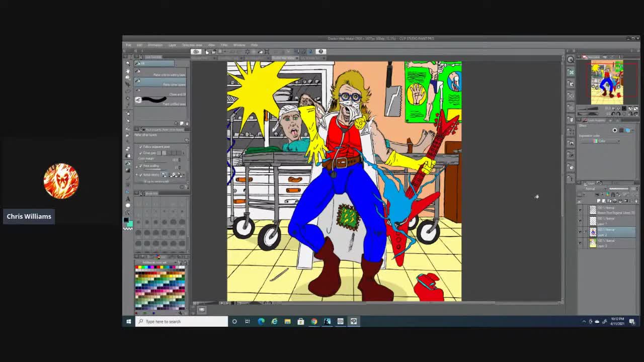Select Paint unfilled area sub tool
This screenshot has width=644, height=362.
click(160, 101)
